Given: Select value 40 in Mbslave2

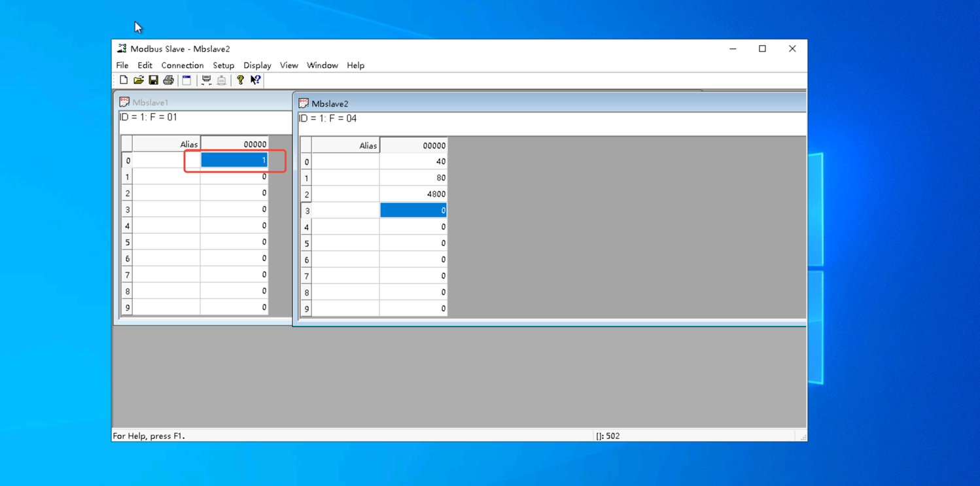Looking at the screenshot, I should pos(413,162).
